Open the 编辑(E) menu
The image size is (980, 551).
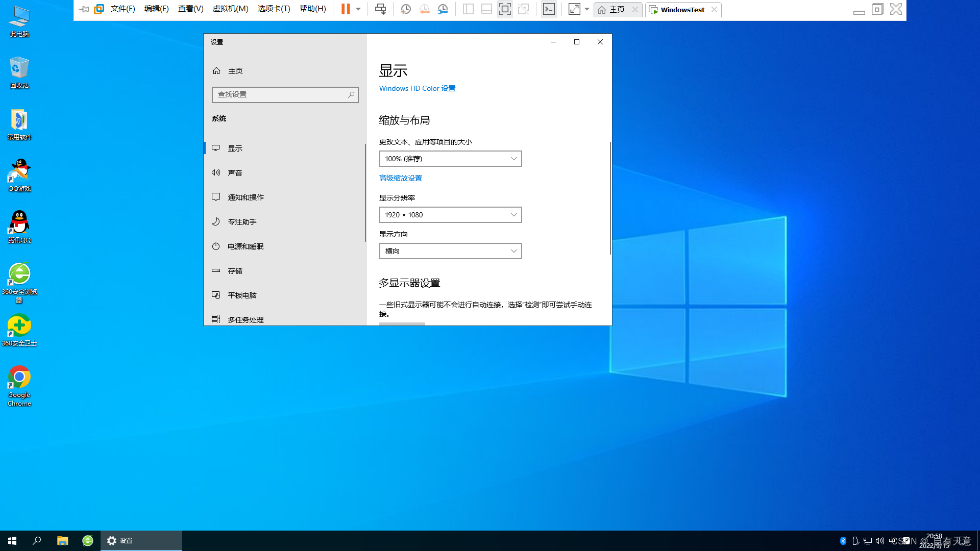pos(156,9)
